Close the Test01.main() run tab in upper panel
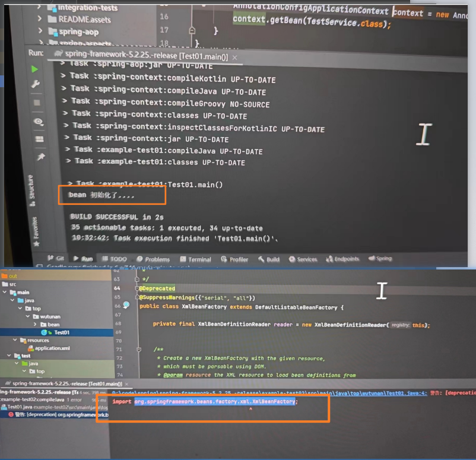 pyautogui.click(x=234, y=56)
